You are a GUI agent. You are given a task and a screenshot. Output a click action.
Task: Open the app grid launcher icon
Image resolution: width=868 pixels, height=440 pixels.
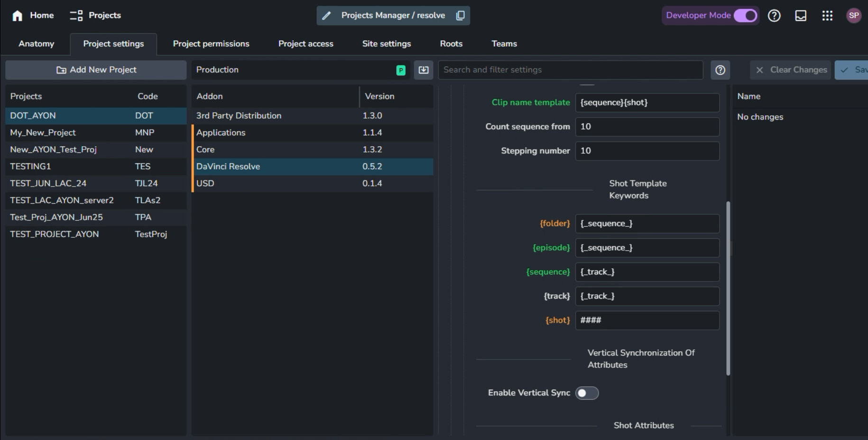click(x=827, y=16)
